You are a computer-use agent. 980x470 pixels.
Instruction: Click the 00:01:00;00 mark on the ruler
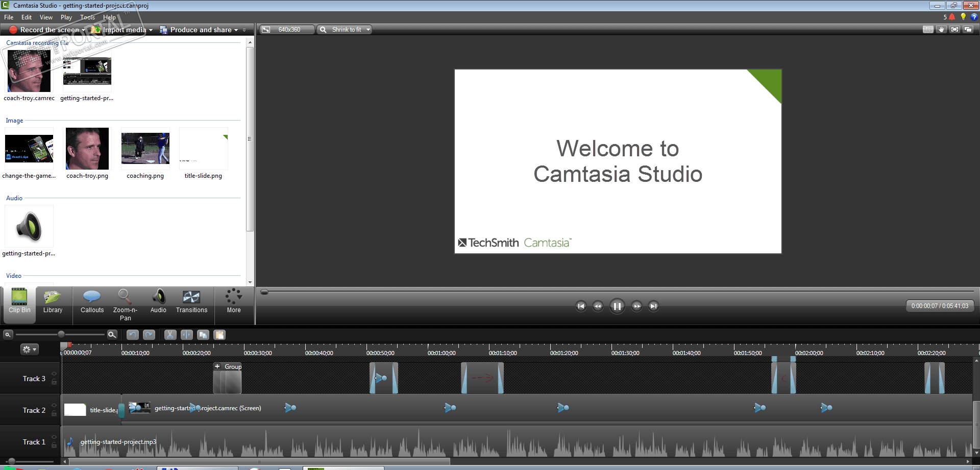pos(442,353)
